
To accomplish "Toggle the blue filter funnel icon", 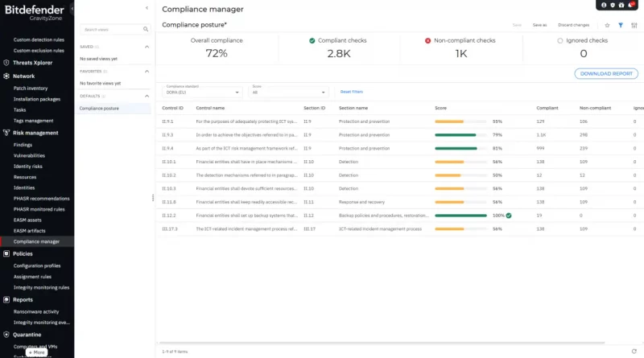I will click(621, 25).
